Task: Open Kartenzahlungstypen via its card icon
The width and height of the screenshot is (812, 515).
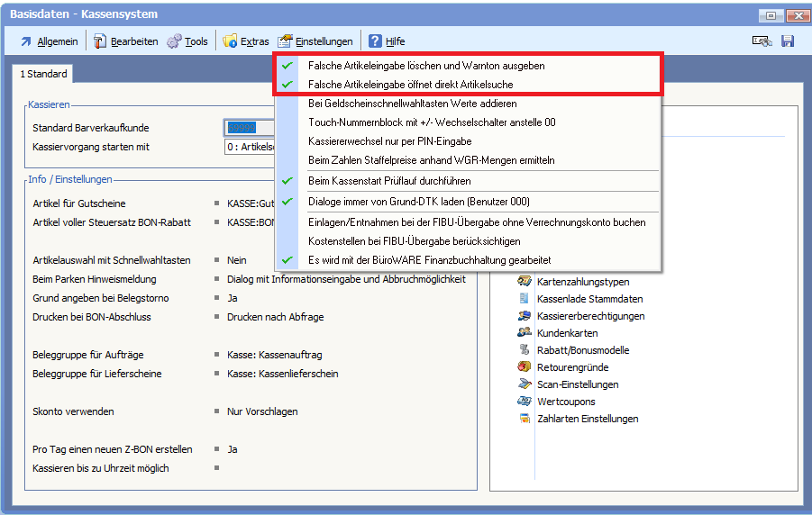Action: pyautogui.click(x=525, y=282)
